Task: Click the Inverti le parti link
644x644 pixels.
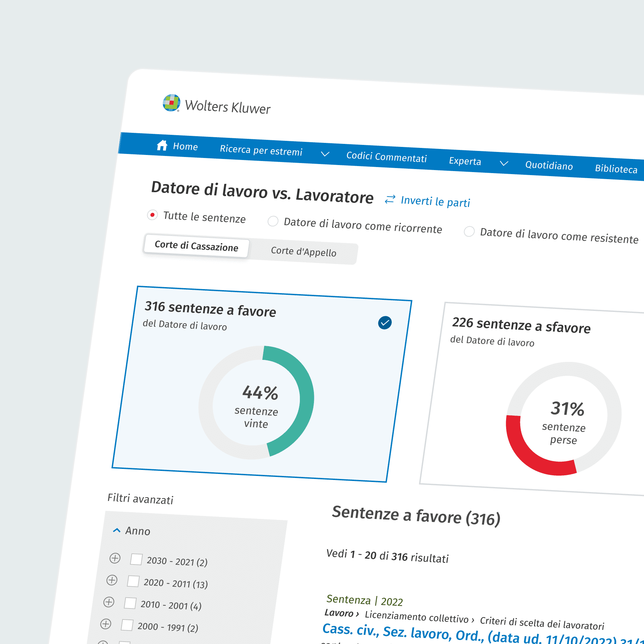Action: pos(435,202)
